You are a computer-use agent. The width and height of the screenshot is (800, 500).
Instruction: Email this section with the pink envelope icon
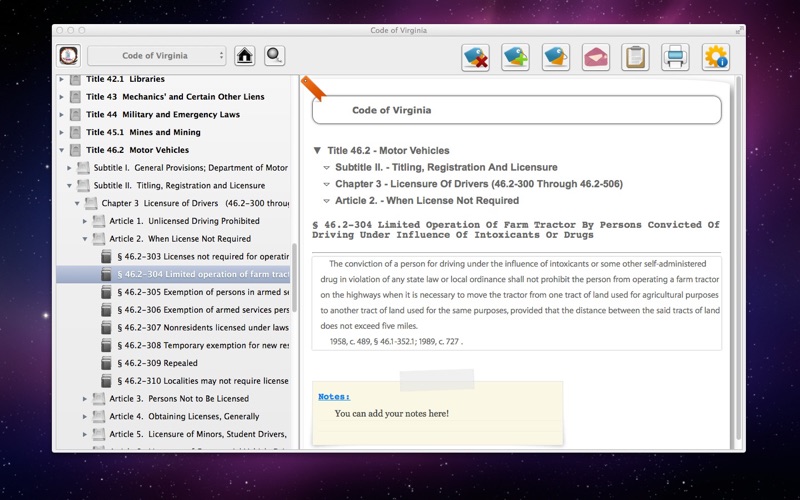click(x=596, y=57)
